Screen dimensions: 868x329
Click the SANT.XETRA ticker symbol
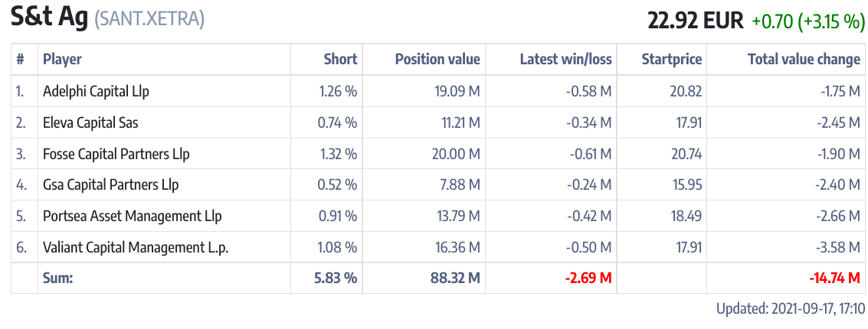coord(149,20)
